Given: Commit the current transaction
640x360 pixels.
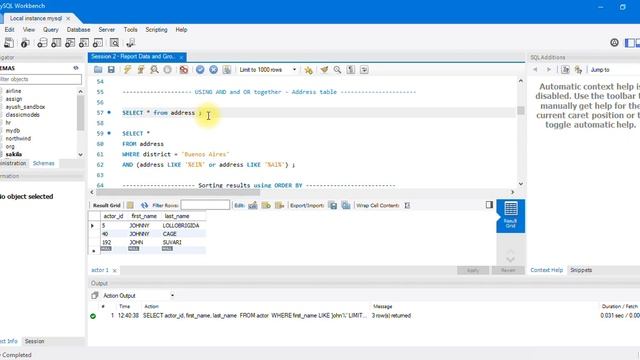Looking at the screenshot, I should (200, 70).
